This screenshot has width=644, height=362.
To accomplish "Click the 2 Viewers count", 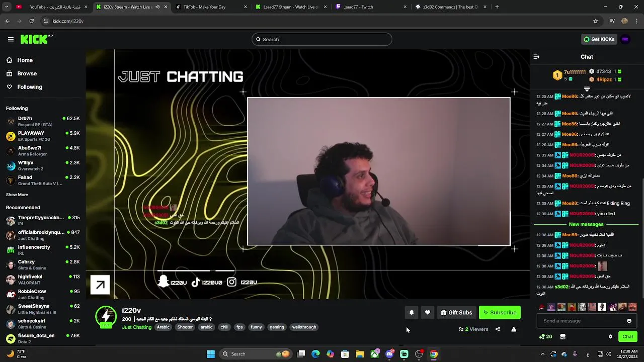I will 473,329.
